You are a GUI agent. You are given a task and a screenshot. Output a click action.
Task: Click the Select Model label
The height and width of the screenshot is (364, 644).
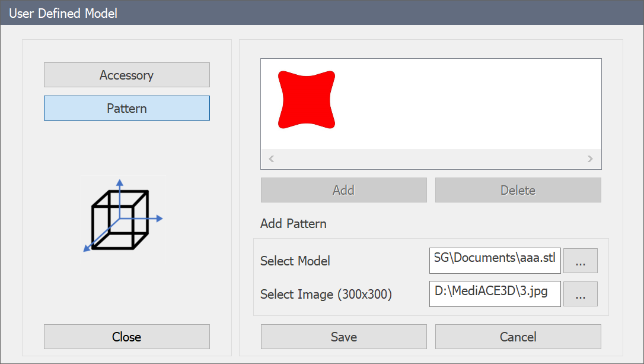295,261
